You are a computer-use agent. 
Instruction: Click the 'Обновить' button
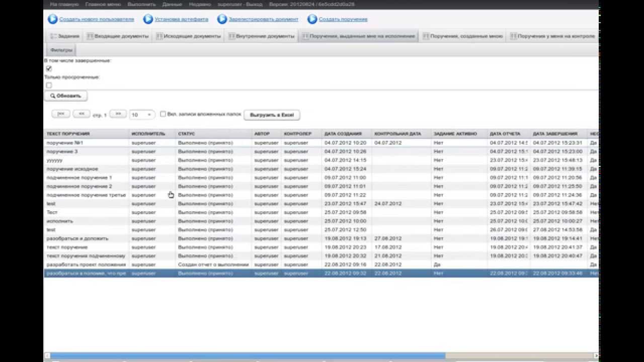[x=66, y=96]
